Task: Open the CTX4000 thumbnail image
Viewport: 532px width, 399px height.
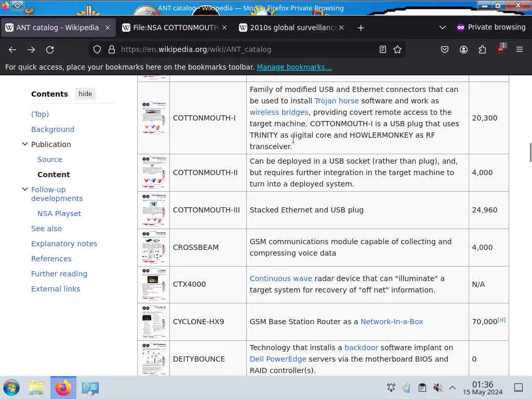Action: coord(154,284)
